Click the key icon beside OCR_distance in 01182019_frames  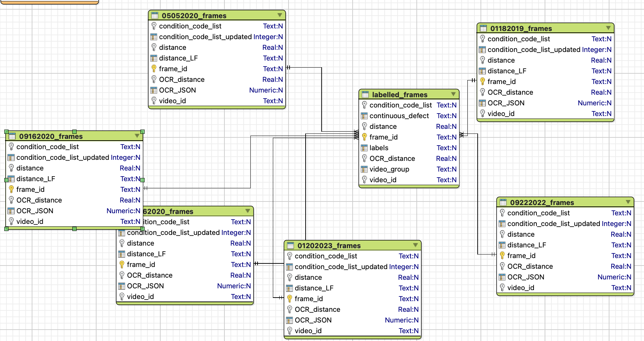click(x=483, y=92)
